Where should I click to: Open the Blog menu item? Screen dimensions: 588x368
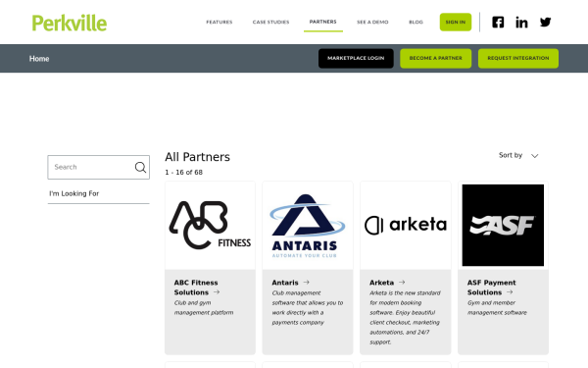(416, 23)
